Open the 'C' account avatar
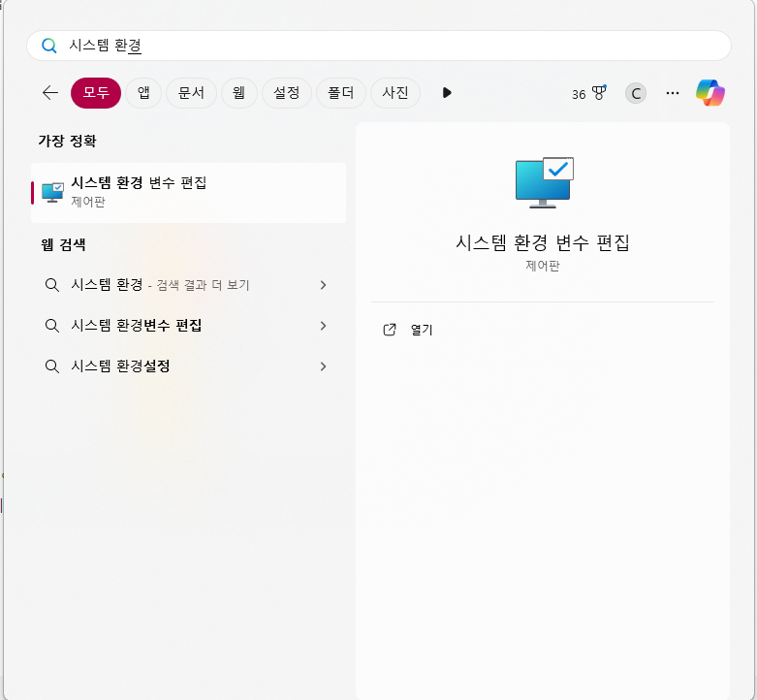757x700 pixels. pyautogui.click(x=636, y=93)
